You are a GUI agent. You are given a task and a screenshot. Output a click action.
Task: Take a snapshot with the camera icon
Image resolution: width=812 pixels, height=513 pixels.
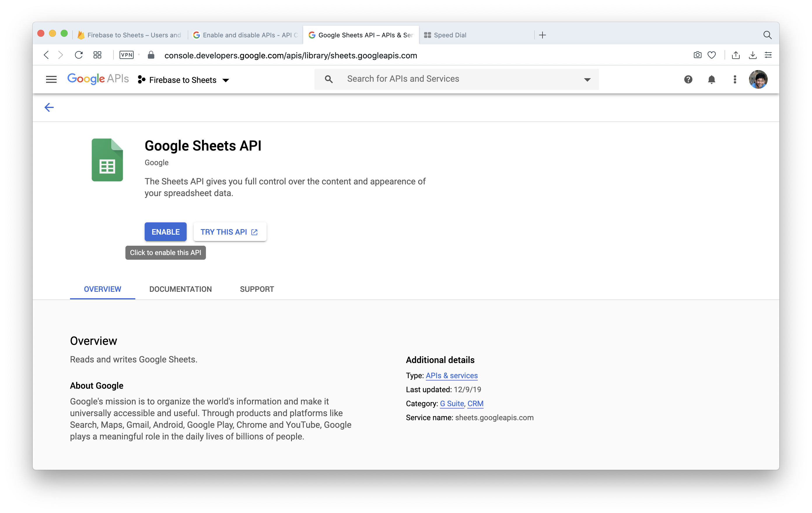pyautogui.click(x=697, y=55)
